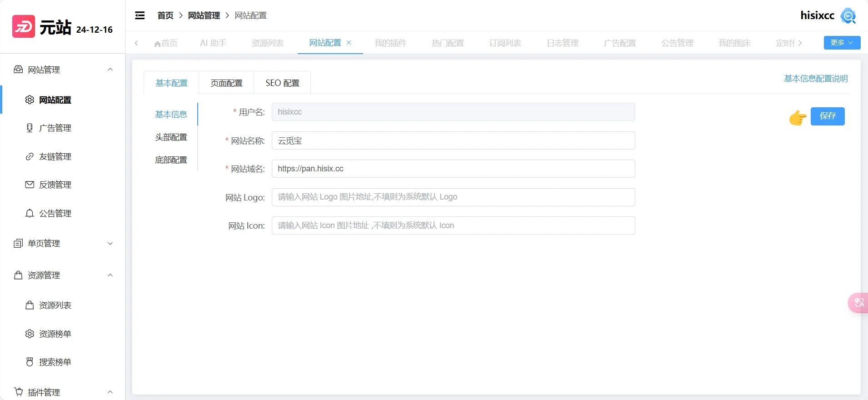Click the 保存 button
868x400 pixels.
[827, 116]
